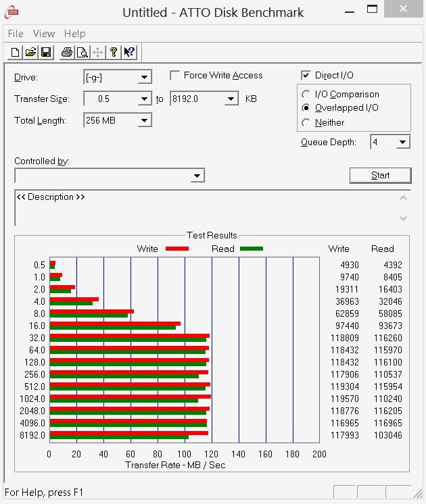Click the 16.0 transfer size row label
426x504 pixels.
(x=37, y=326)
